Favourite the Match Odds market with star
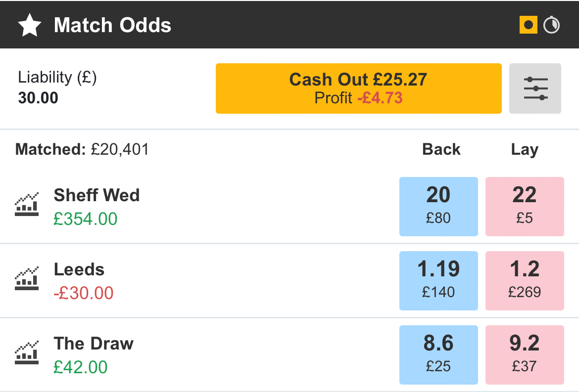This screenshot has height=392, width=579. click(30, 25)
